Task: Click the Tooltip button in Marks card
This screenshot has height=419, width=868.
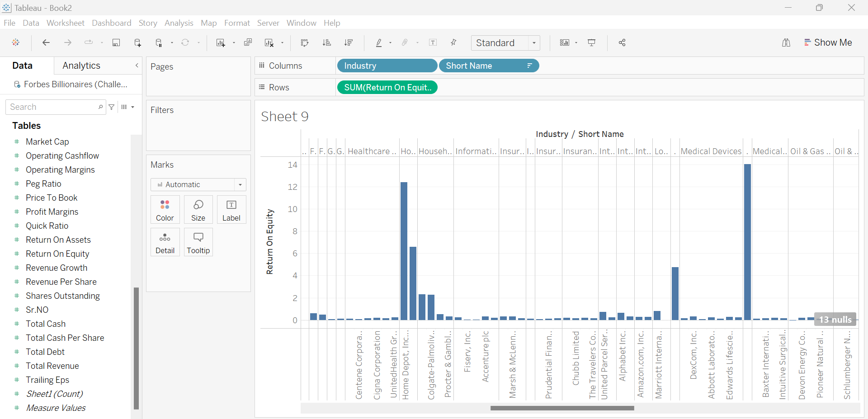Action: click(x=198, y=242)
